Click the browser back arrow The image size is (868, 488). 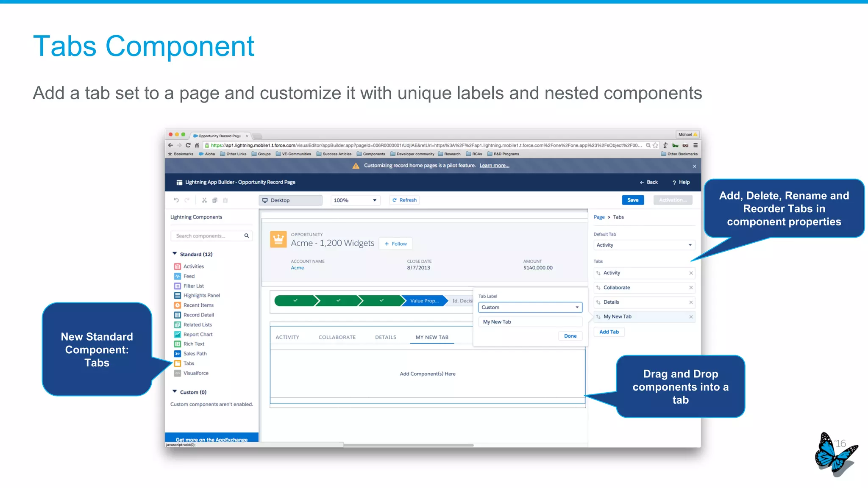(170, 145)
